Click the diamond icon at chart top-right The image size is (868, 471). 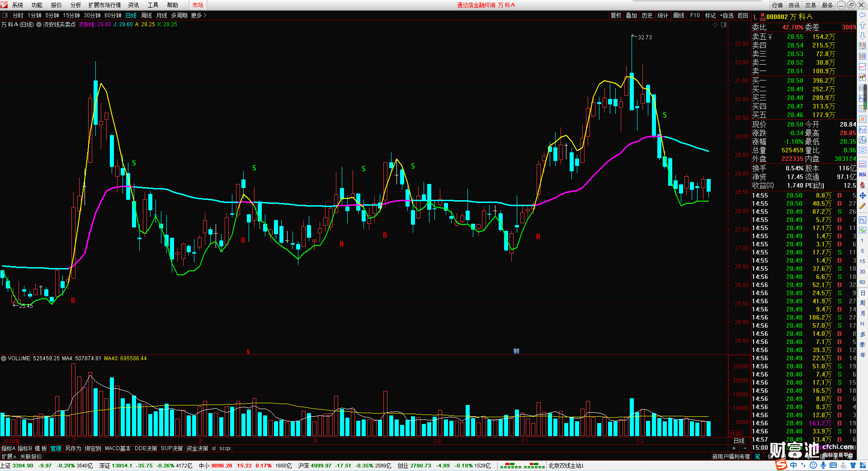click(x=715, y=24)
